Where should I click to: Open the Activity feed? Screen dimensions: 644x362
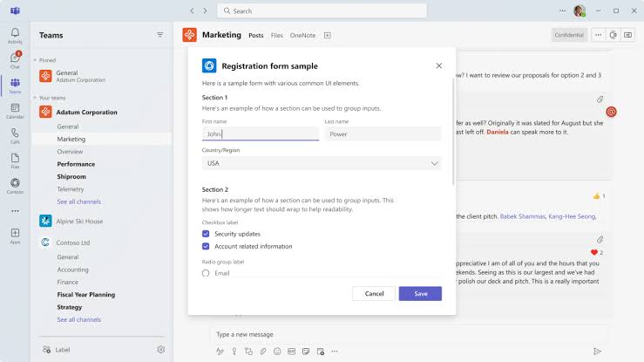pos(15,36)
